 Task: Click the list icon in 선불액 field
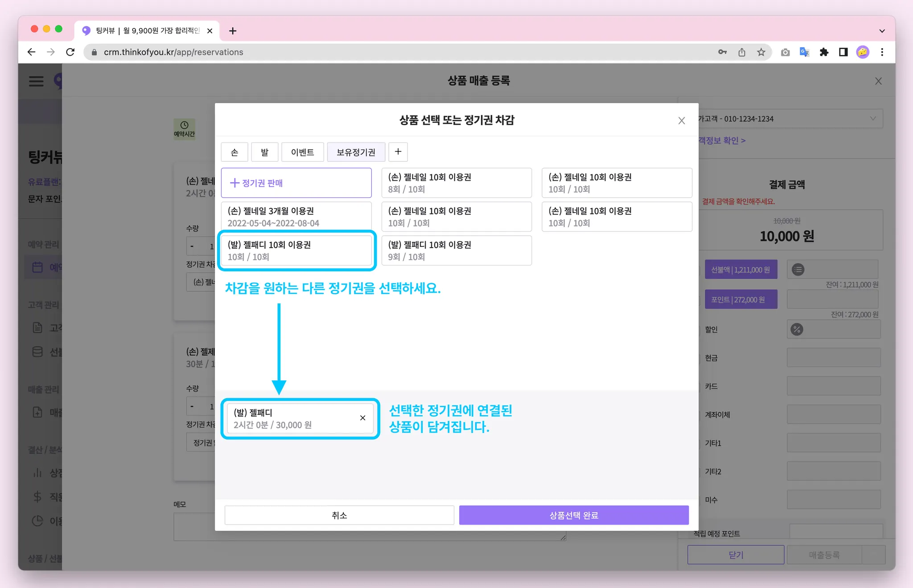[798, 269]
